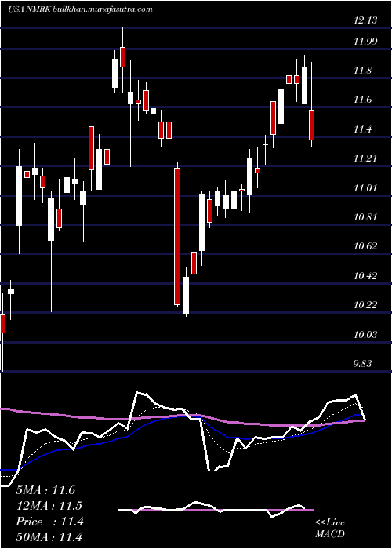Click the 11.6 price axis label
The height and width of the screenshot is (549, 392).
click(362, 100)
